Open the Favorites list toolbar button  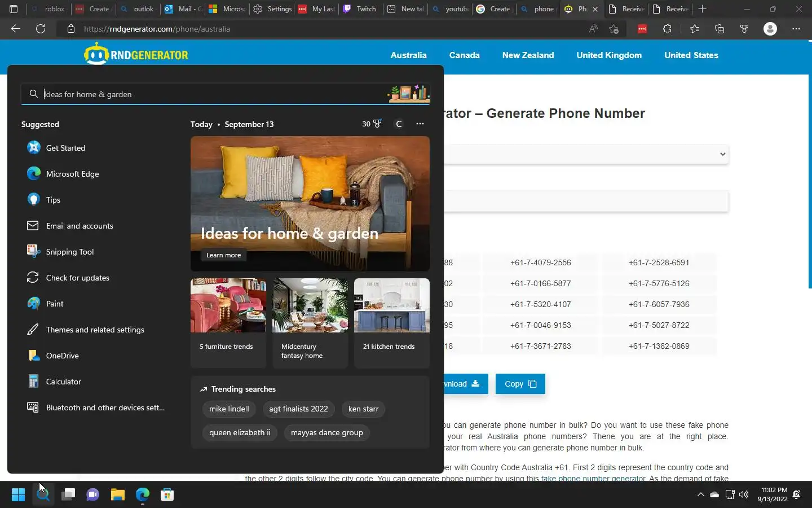click(694, 29)
